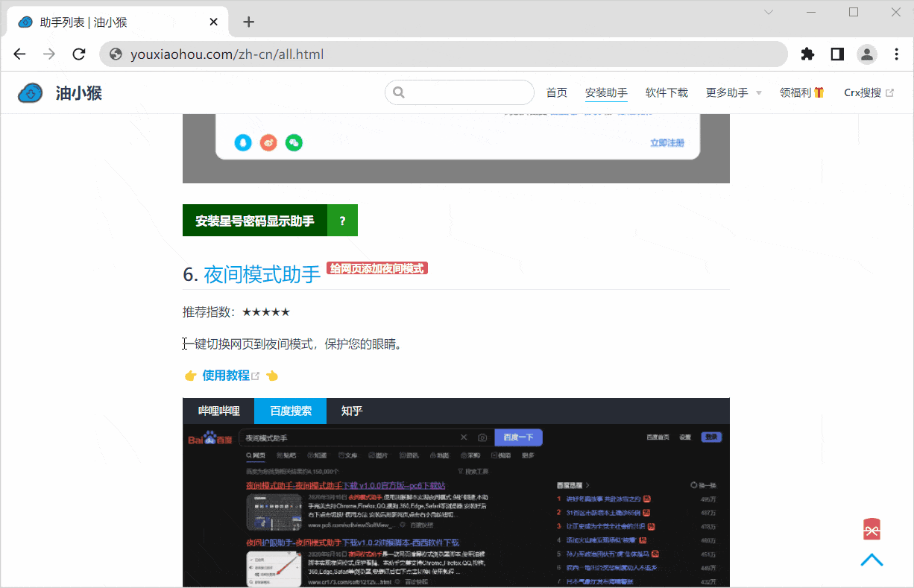
Task: Click the pointing-right hand emoji before 使用教程
Action: point(191,376)
